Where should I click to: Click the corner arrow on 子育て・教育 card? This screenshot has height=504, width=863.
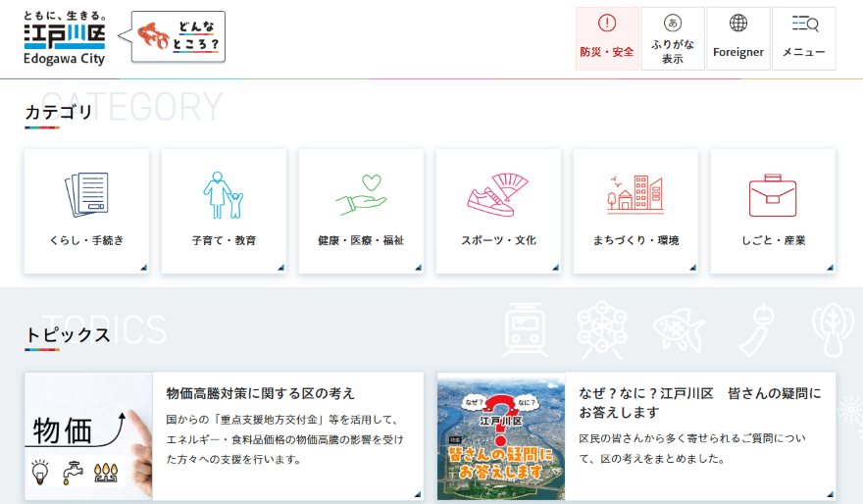point(280,268)
